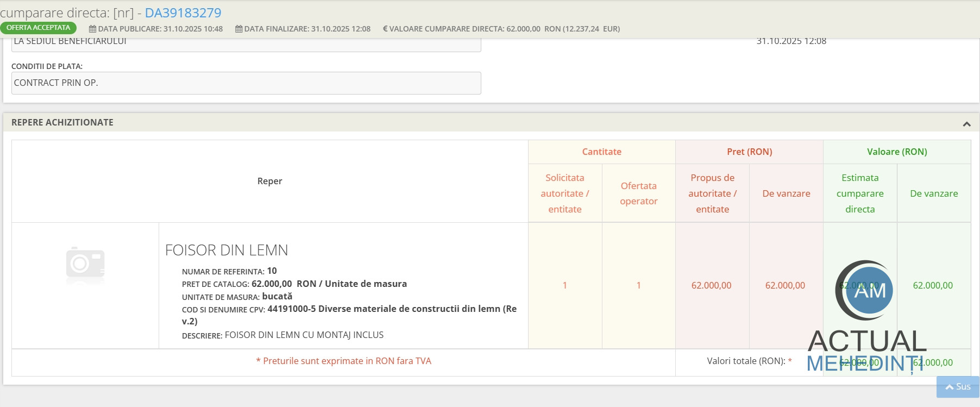Screen dimensions: 980x407
Task: Collapse REPERE ACHIZITIONATE panel using chevron
Action: point(966,124)
